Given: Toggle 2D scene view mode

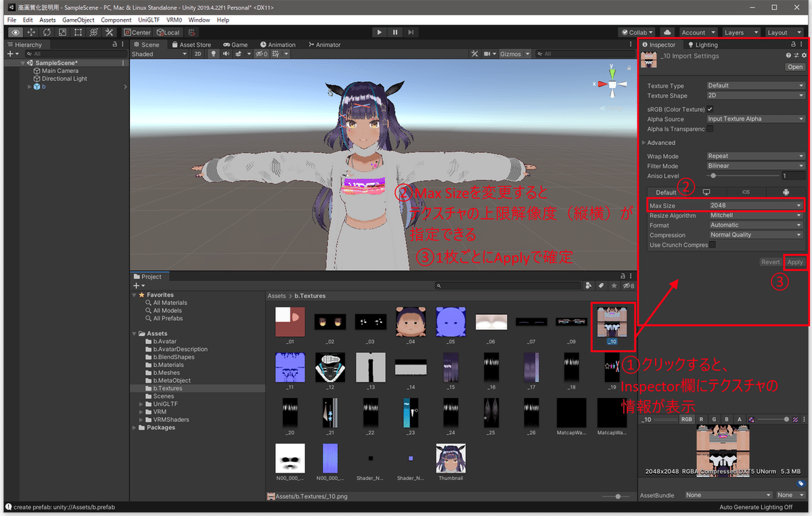Looking at the screenshot, I should [x=198, y=53].
